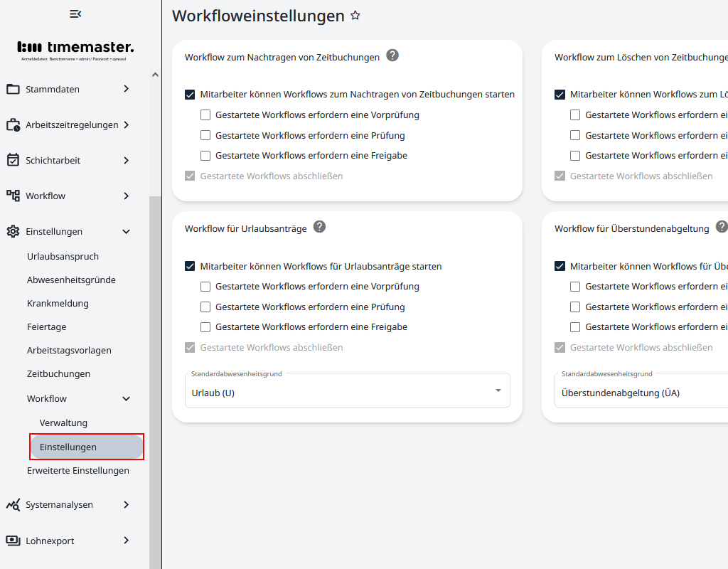Open Schichtarbeit via its calendar icon

click(x=14, y=159)
